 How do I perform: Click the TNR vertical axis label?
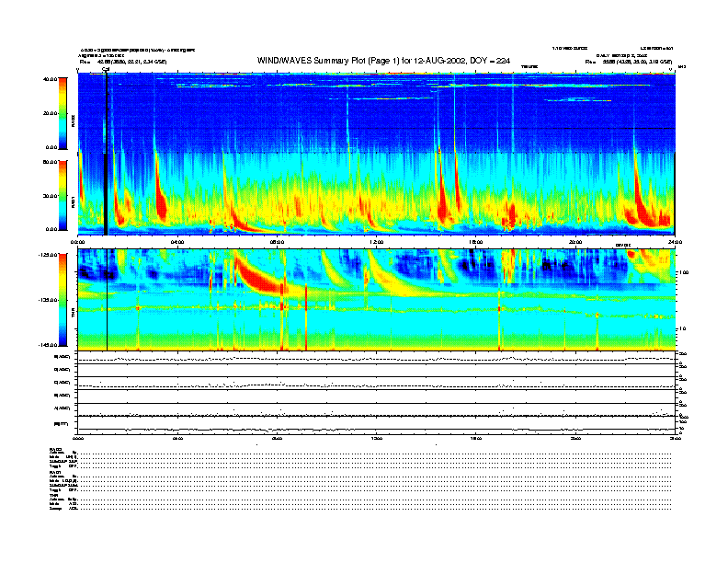(x=73, y=315)
